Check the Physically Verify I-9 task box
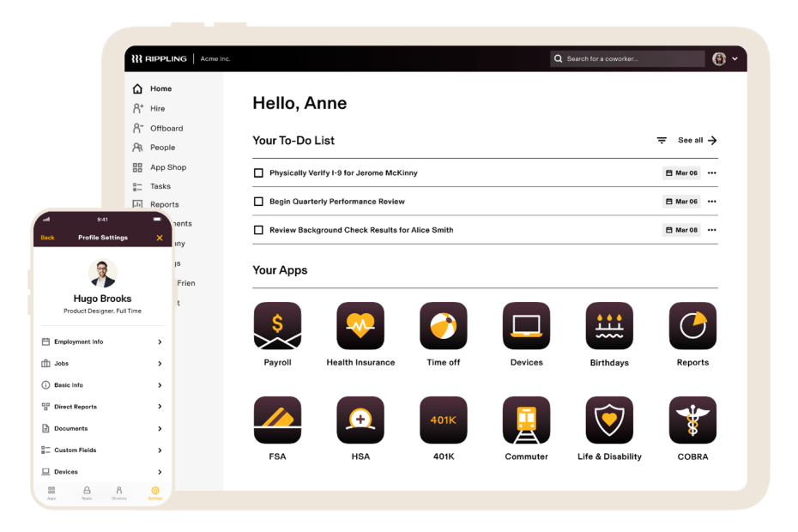This screenshot has width=798, height=532. [258, 173]
